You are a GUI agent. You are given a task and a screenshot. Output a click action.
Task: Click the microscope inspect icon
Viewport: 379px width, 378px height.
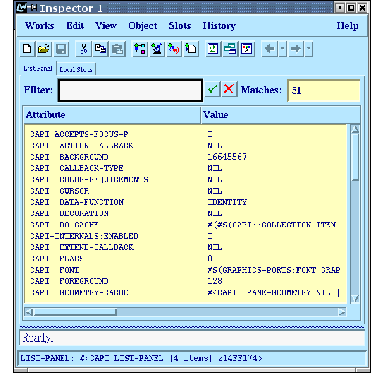click(157, 49)
